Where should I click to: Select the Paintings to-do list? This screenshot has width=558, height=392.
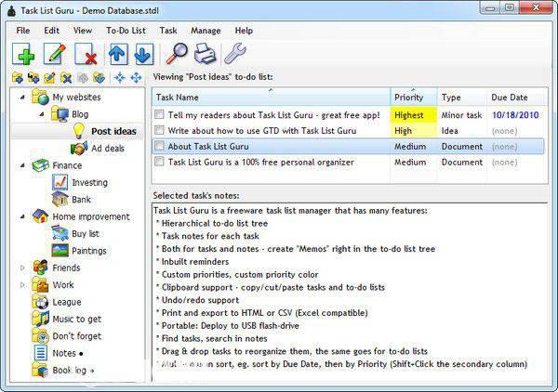(89, 251)
